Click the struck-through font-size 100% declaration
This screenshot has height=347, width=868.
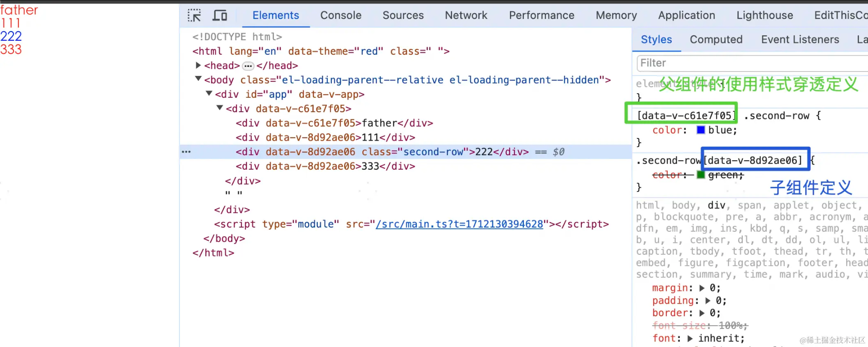700,326
